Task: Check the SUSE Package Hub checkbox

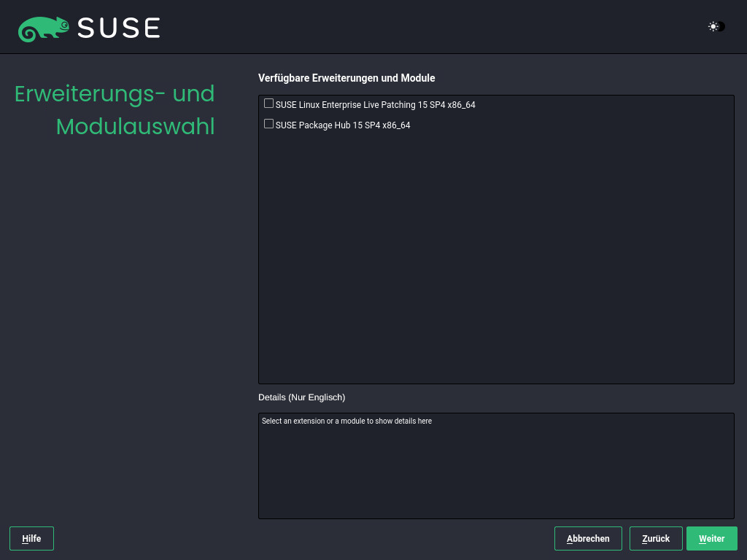Action: [x=268, y=124]
